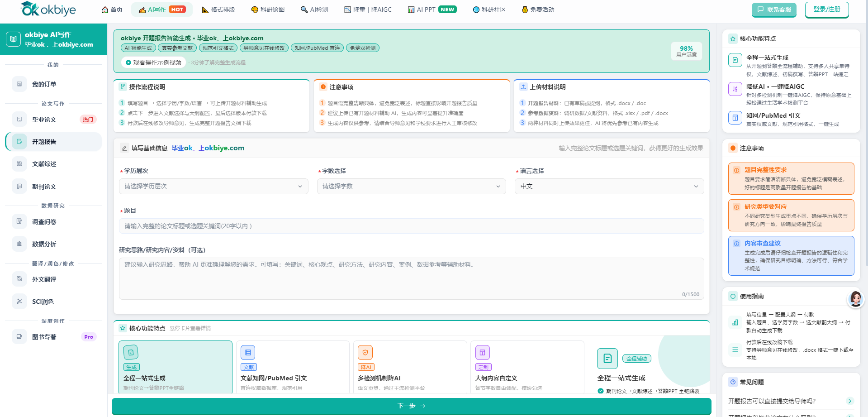
Task: Click the 文献综述 sidebar icon
Action: tap(19, 163)
